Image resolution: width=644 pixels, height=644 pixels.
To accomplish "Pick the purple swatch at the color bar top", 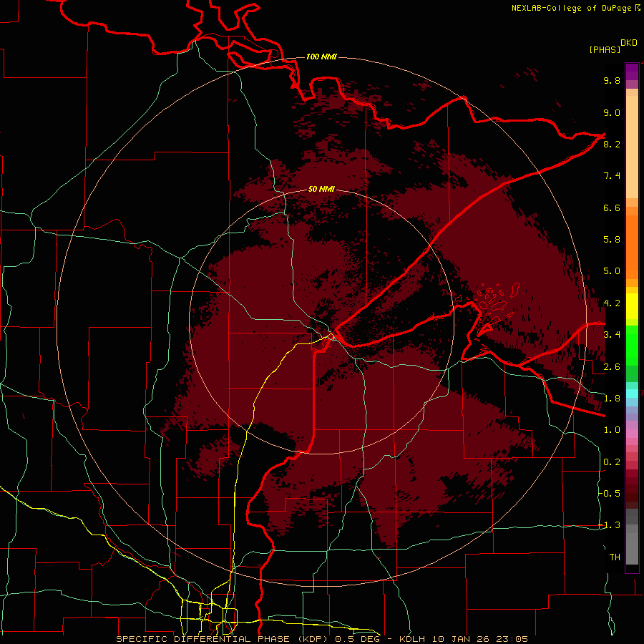I will point(632,71).
